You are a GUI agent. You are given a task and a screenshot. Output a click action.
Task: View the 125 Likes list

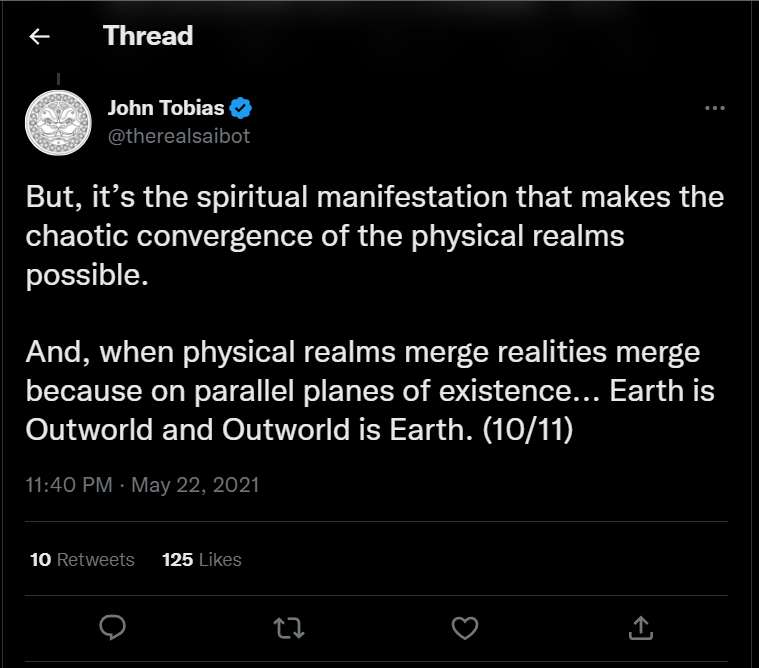[201, 560]
